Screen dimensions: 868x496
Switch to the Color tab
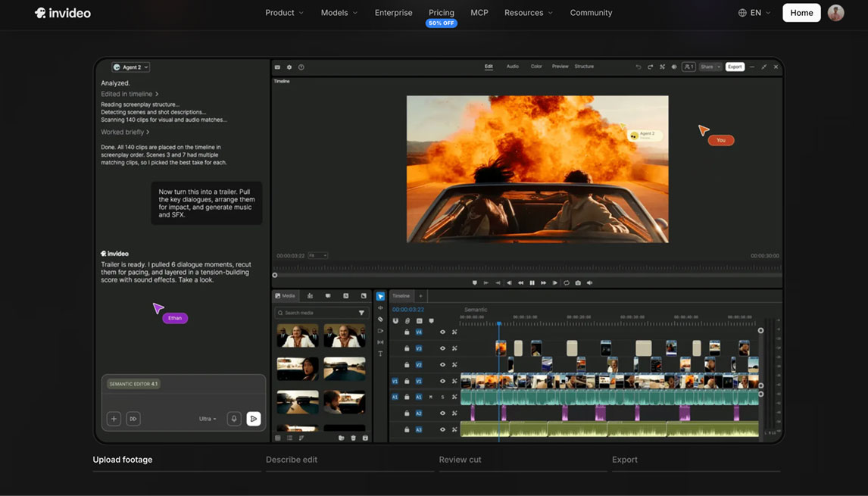[x=536, y=67]
